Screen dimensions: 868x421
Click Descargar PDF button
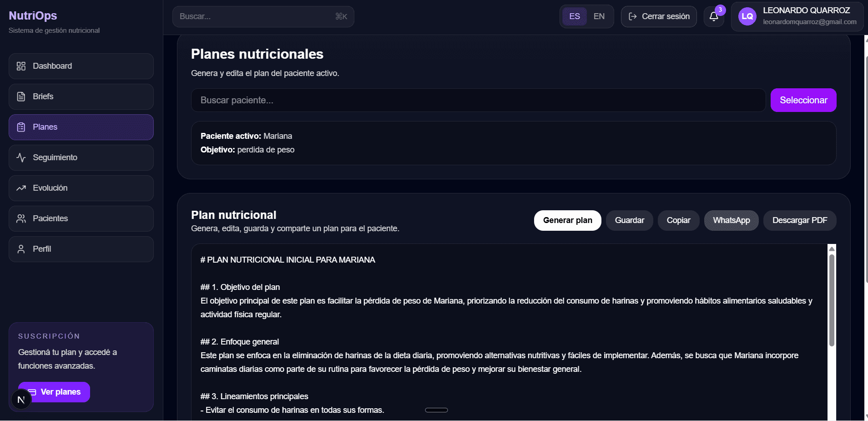pyautogui.click(x=800, y=220)
